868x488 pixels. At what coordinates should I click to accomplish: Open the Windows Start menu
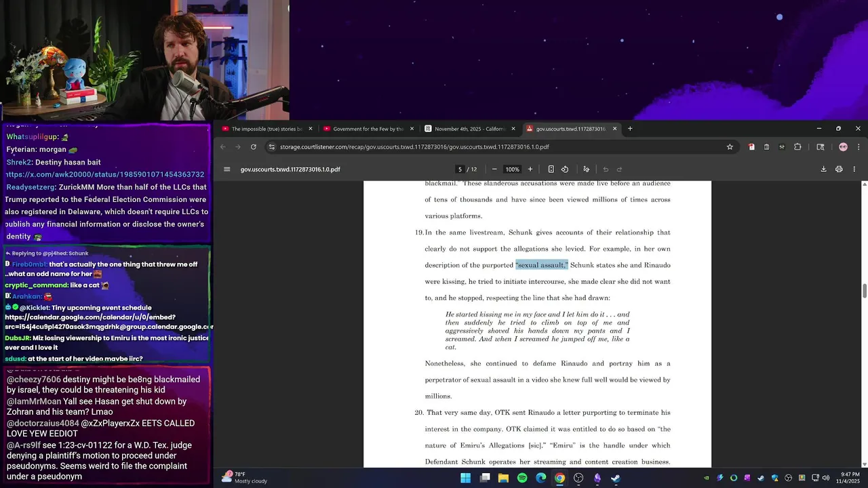(466, 478)
